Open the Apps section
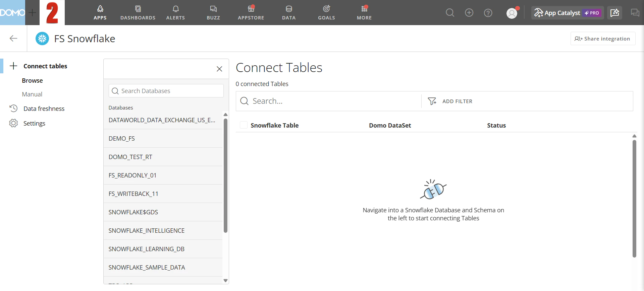Image resolution: width=644 pixels, height=291 pixels. 100,13
